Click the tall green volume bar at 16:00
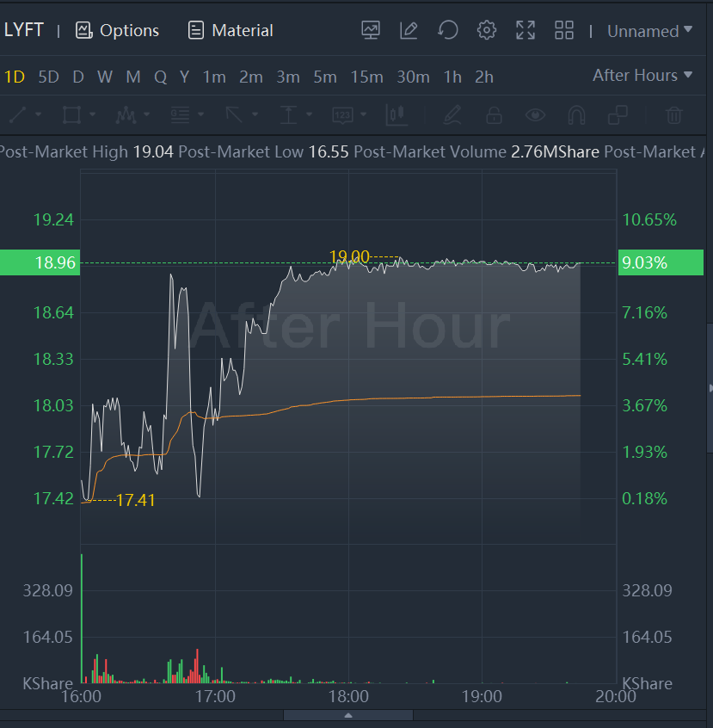 [82, 619]
